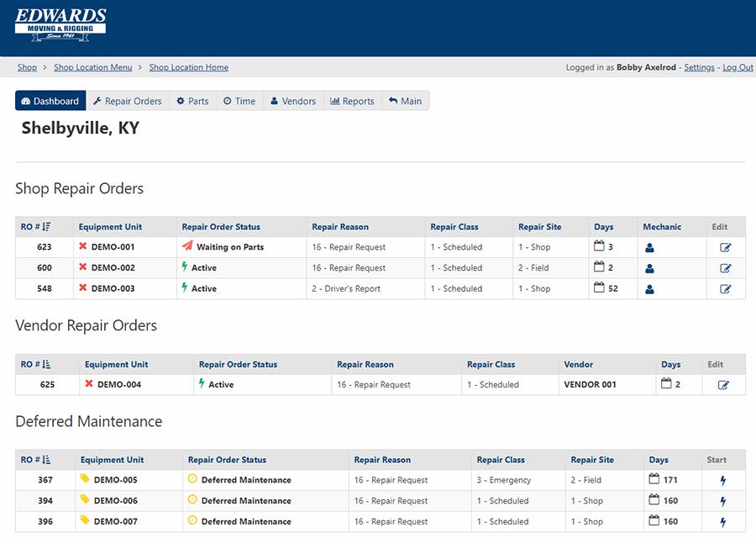Sort Deferred Maintenance by RO #
Image resolution: width=756 pixels, height=538 pixels.
click(35, 460)
